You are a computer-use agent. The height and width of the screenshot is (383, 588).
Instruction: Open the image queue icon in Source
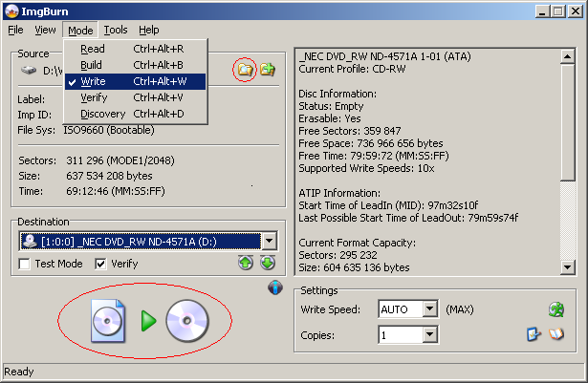pyautogui.click(x=268, y=70)
